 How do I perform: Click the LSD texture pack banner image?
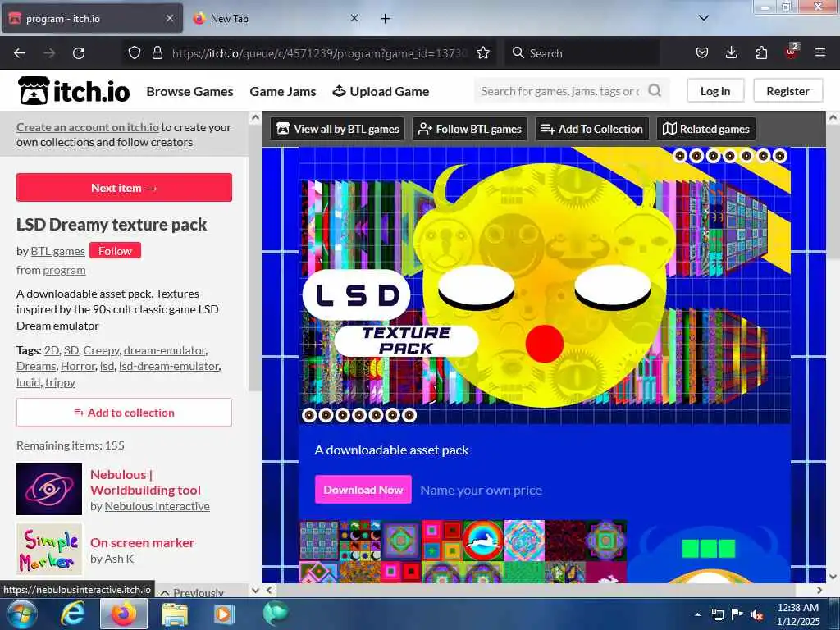pos(545,285)
